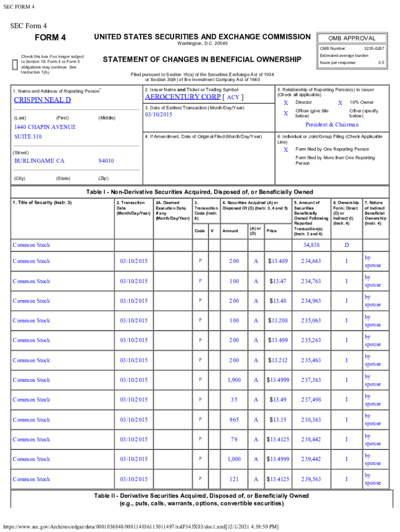
Task: Click the OMB Number 3235-0287 value
Action: tap(373, 48)
